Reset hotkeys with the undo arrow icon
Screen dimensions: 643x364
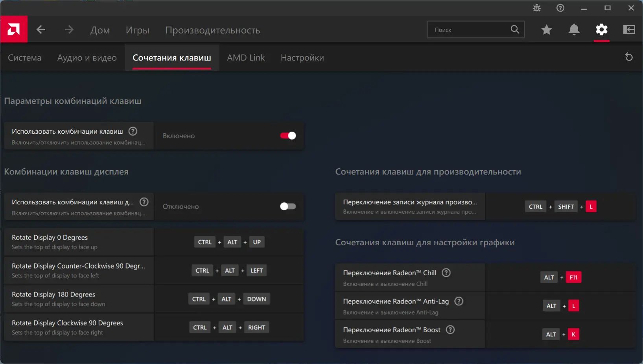pos(629,57)
